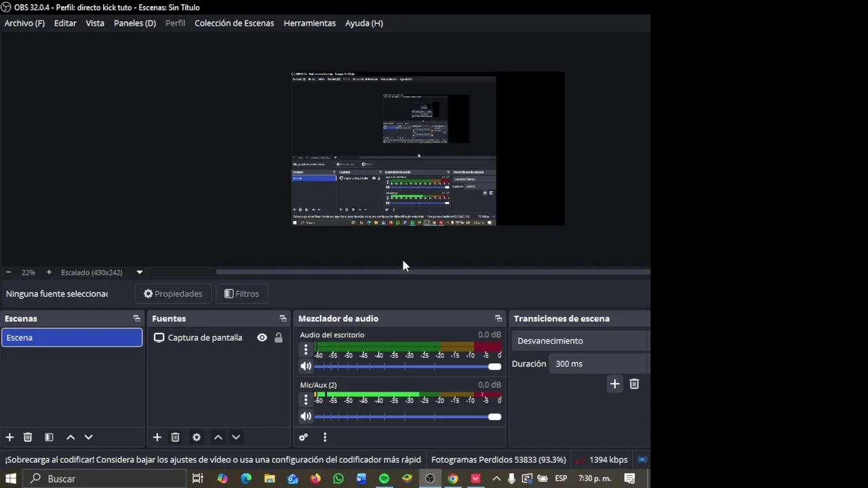Viewport: 868px width, 488px height.
Task: Open Google Chrome from the taskbar
Action: pyautogui.click(x=452, y=479)
